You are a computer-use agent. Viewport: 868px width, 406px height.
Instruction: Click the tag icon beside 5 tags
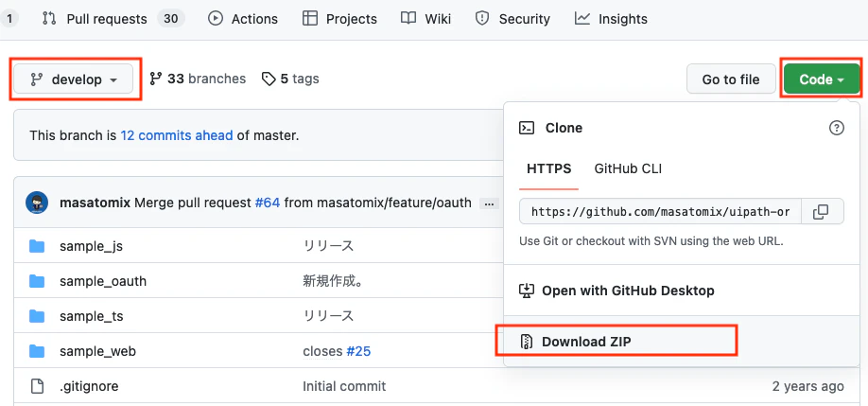269,79
